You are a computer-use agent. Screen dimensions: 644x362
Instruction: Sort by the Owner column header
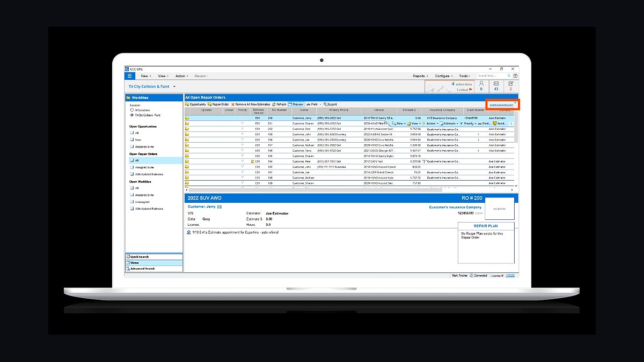click(x=303, y=111)
